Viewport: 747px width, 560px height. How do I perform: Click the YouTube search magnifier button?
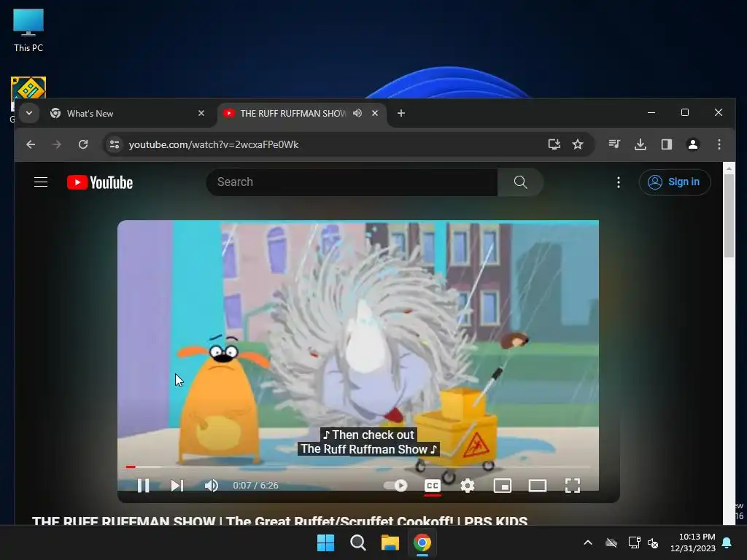pos(520,182)
